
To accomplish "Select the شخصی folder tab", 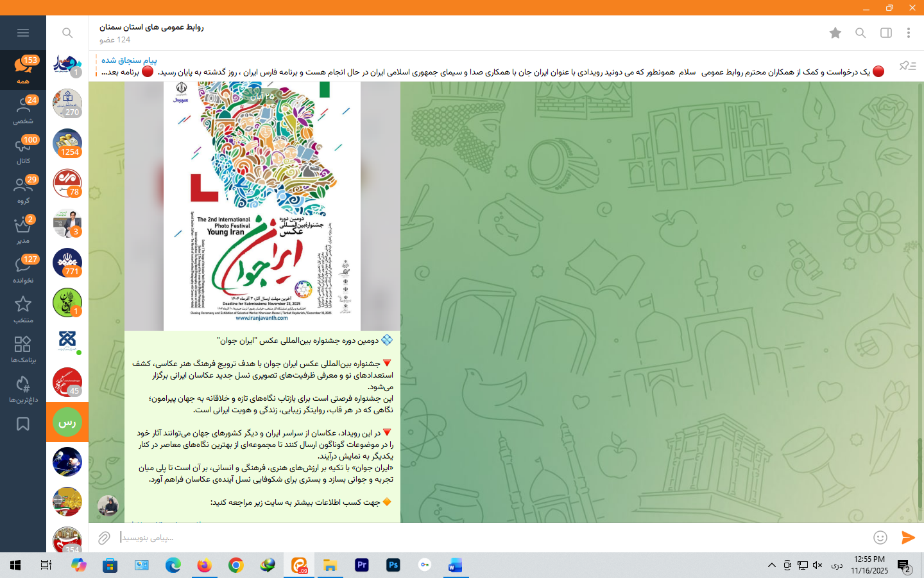I will click(x=23, y=110).
